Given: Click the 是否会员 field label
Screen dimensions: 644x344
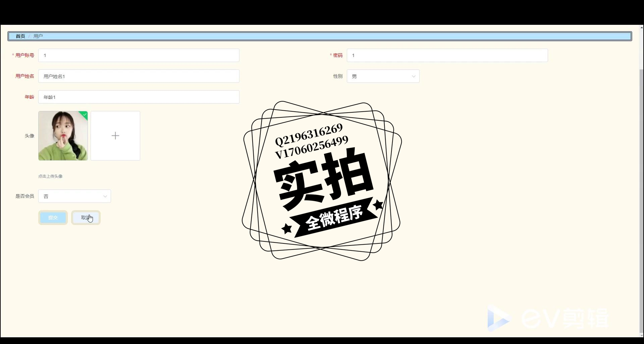Looking at the screenshot, I should tap(24, 196).
